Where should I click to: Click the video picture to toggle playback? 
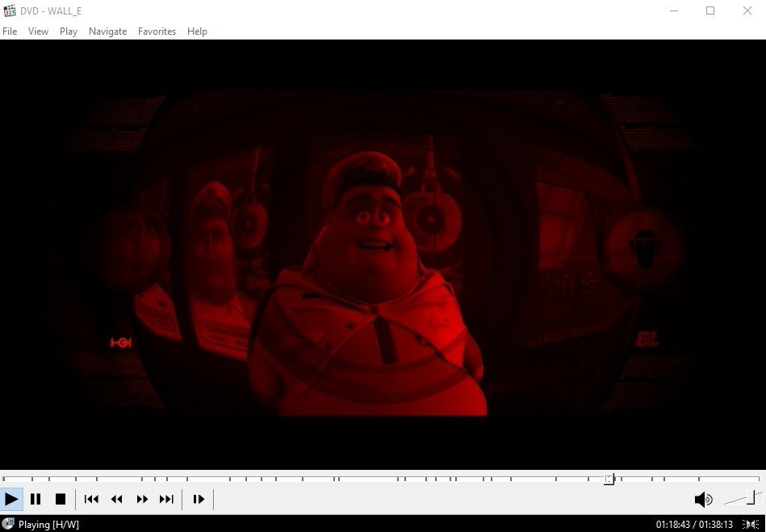point(383,254)
